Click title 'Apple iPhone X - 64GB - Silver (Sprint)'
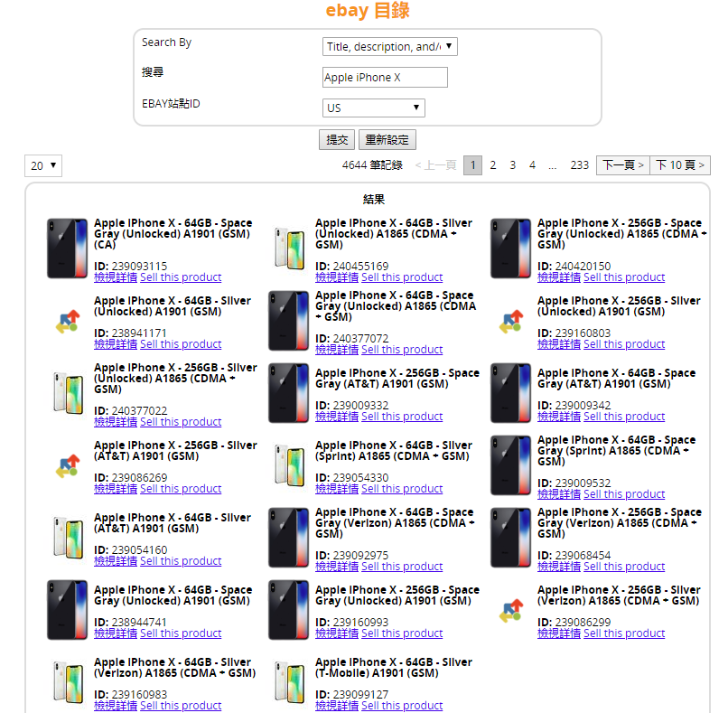The width and height of the screenshot is (728, 713). click(x=394, y=451)
